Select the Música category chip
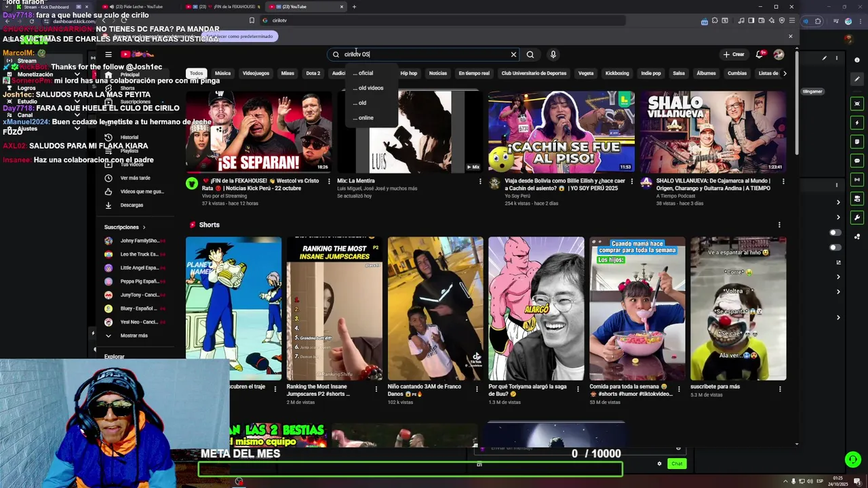The image size is (868, 488). pos(222,73)
